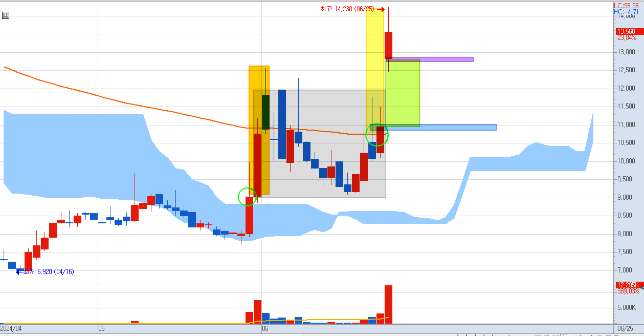Click the LC:95.95 indicator text
644x336 pixels.
coord(626,6)
